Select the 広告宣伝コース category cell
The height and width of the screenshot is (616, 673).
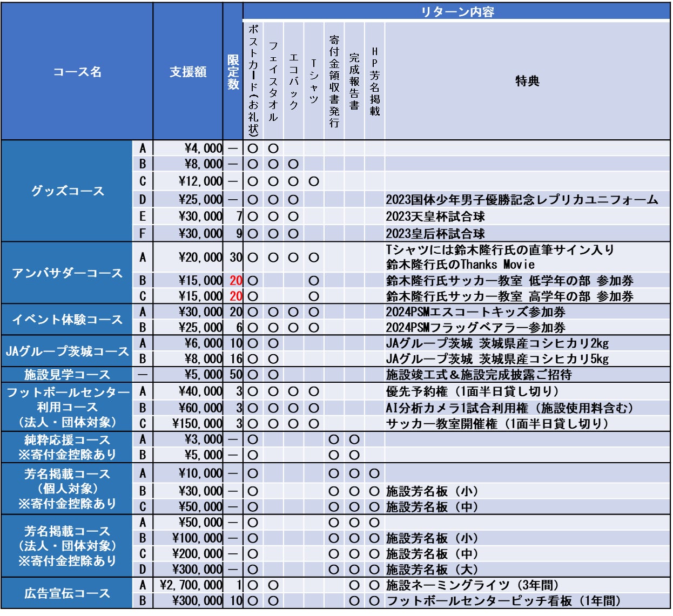coord(67,593)
